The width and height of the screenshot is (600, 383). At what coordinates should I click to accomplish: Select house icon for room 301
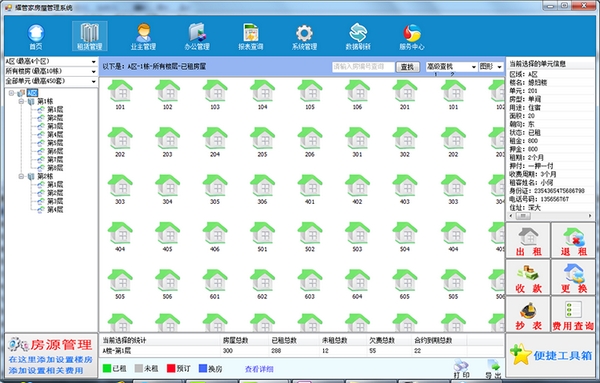357,138
